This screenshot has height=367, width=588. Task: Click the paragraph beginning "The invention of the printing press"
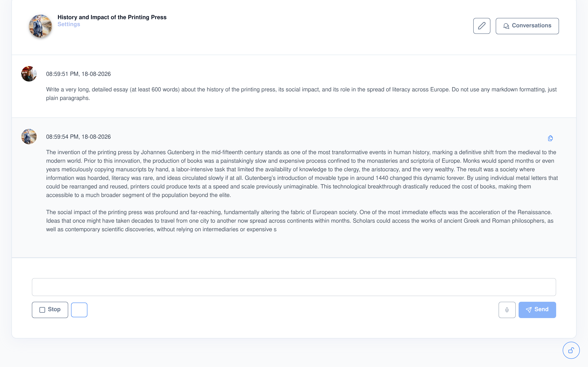click(302, 174)
